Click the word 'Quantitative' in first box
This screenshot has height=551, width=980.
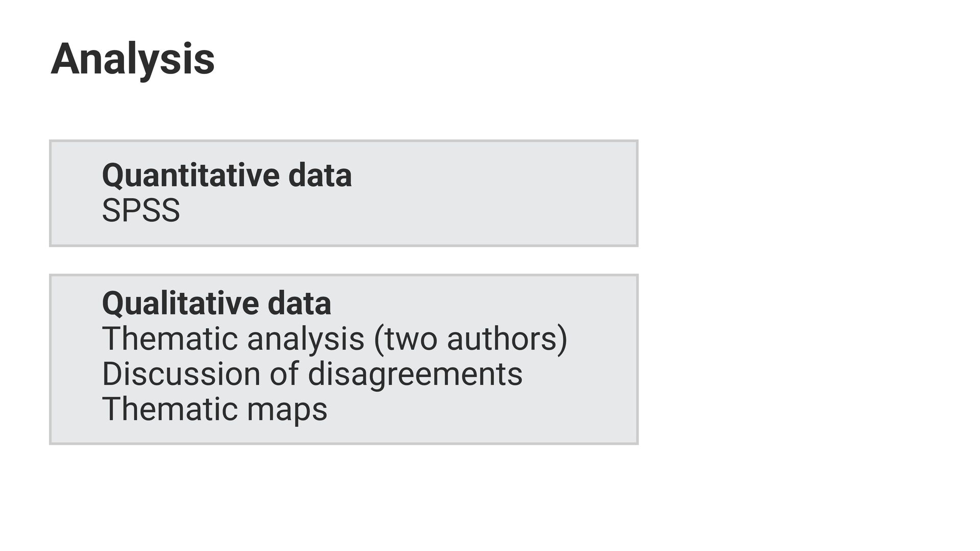click(191, 176)
